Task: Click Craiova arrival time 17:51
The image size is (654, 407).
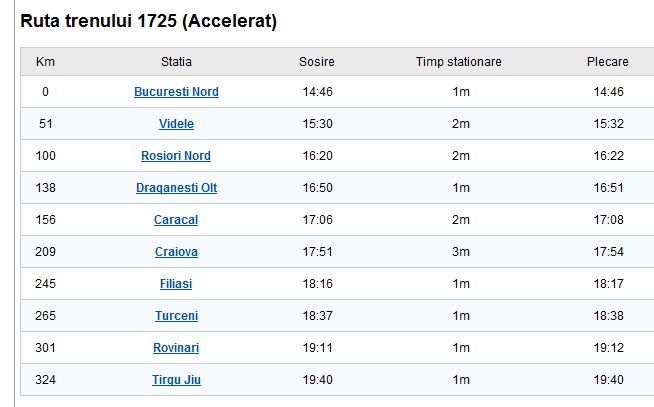Action: (x=316, y=252)
